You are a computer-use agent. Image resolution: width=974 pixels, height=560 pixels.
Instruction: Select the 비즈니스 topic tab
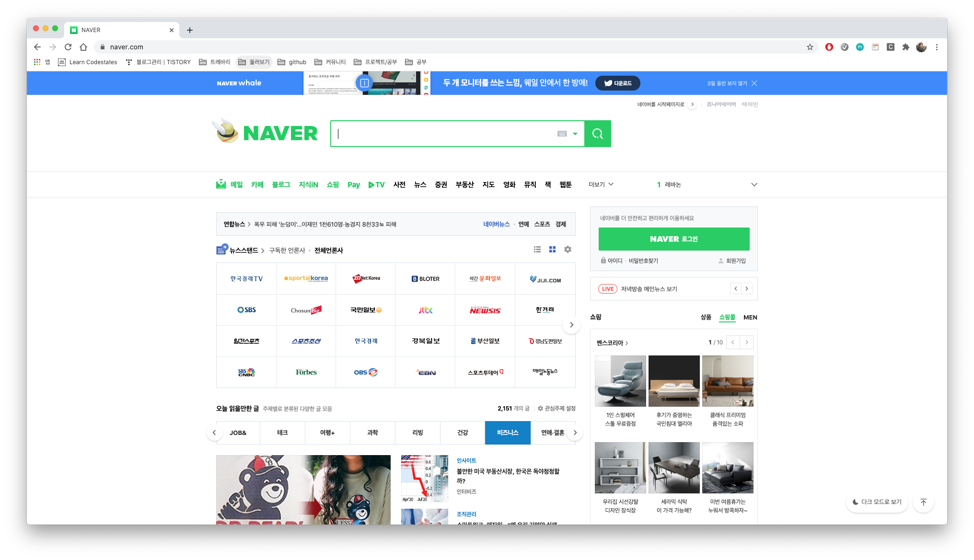point(508,433)
